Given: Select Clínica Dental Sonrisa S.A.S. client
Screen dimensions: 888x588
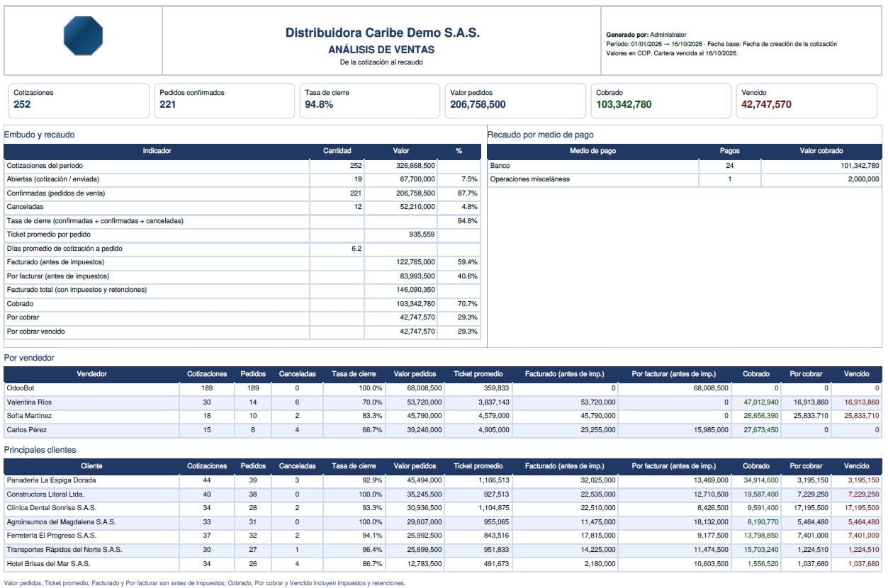Looking at the screenshot, I should [52, 508].
